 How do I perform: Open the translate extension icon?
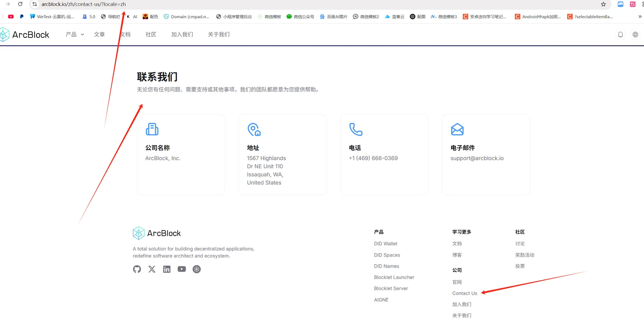pos(633,4)
